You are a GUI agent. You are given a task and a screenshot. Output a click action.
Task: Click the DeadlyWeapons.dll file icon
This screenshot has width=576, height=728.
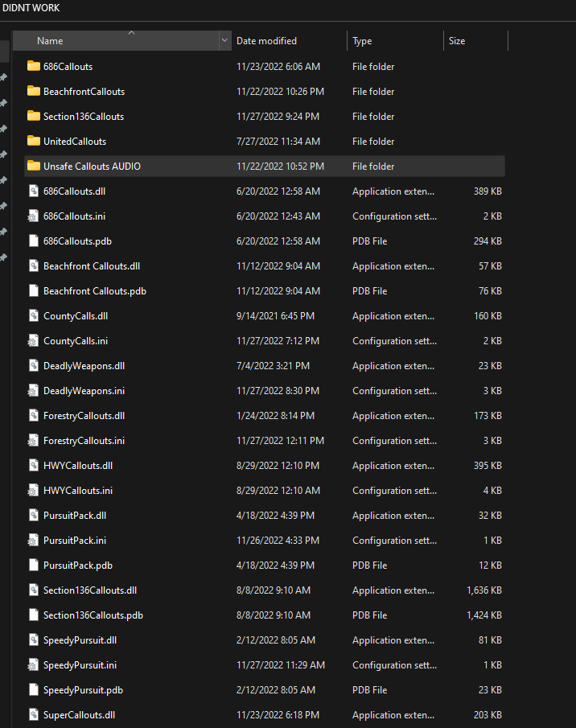(34, 366)
